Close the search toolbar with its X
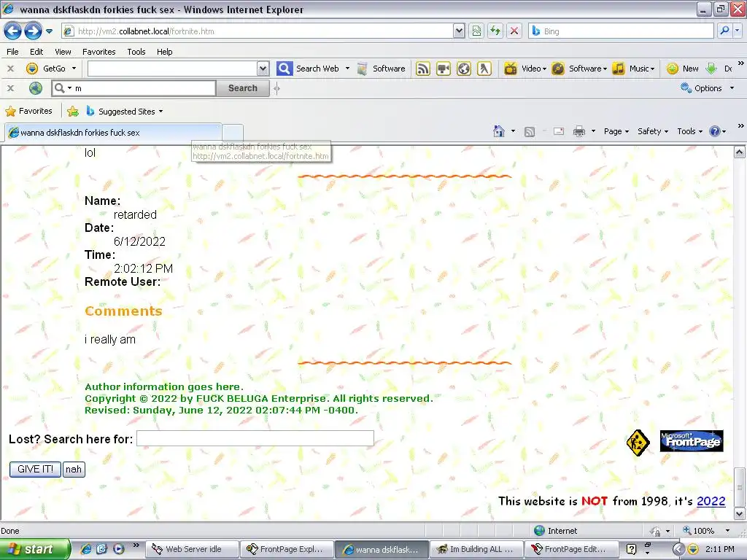Viewport: 747px width, 560px height. click(10, 88)
